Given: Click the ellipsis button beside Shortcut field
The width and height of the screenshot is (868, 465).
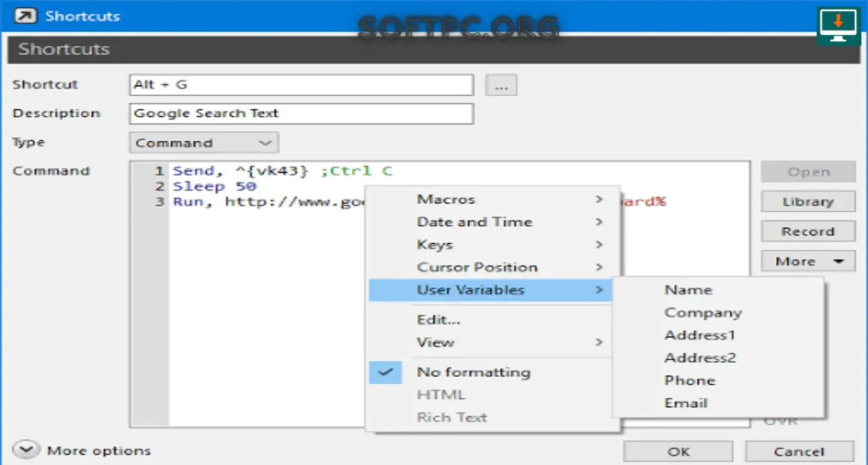Looking at the screenshot, I should 501,86.
